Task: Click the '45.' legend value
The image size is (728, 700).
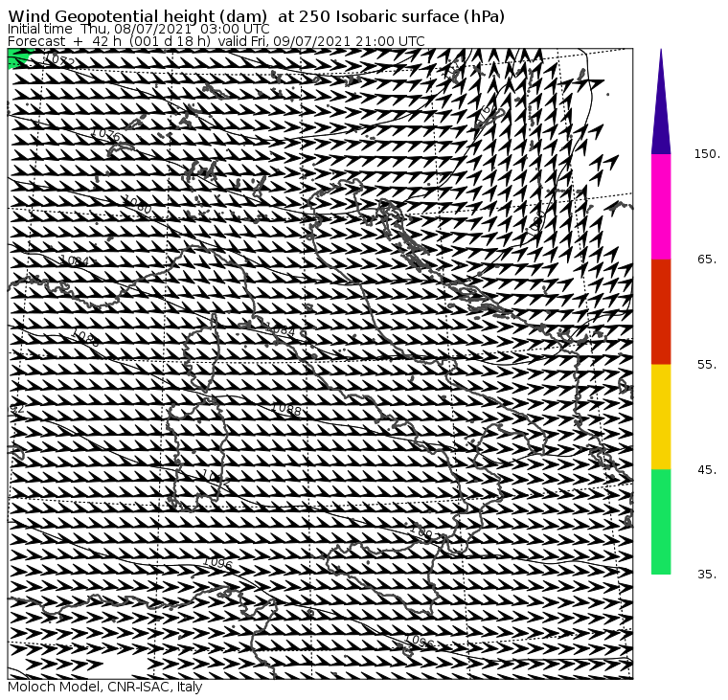Action: (707, 470)
